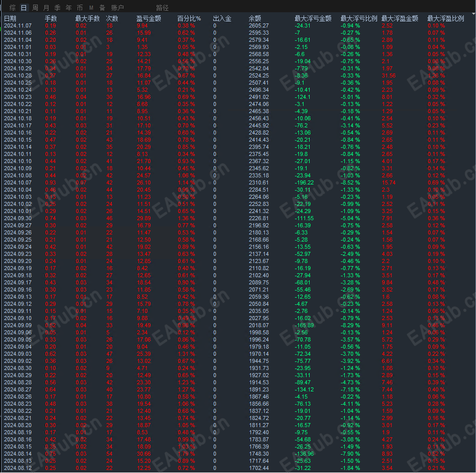Viewport: 476px width, 473px height.
Task: Switch to the 综 summary tab
Action: pyautogui.click(x=12, y=8)
